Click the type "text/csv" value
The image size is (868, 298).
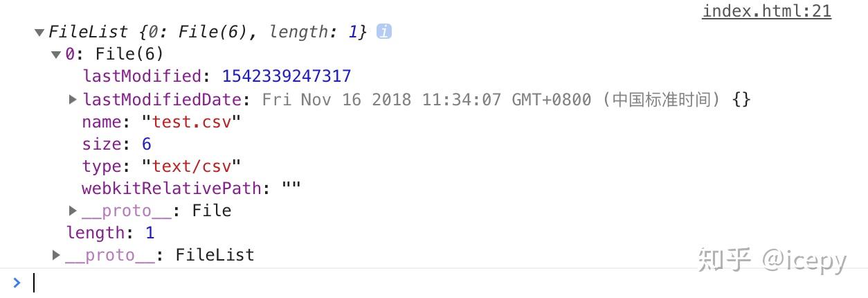tap(191, 166)
